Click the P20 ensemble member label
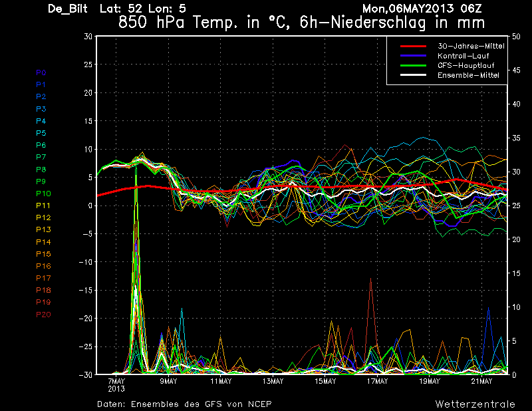532x411 pixels. pyautogui.click(x=43, y=315)
